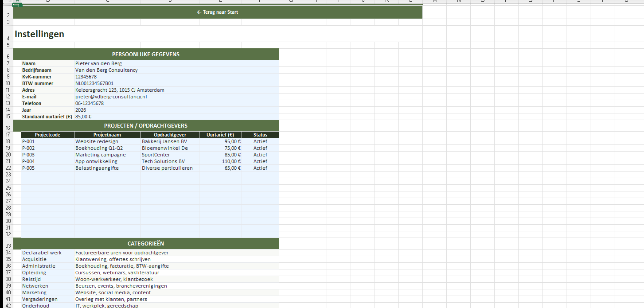The height and width of the screenshot is (308, 644).
Task: Select the 110,00 € hourly rate cell
Action: tap(231, 161)
